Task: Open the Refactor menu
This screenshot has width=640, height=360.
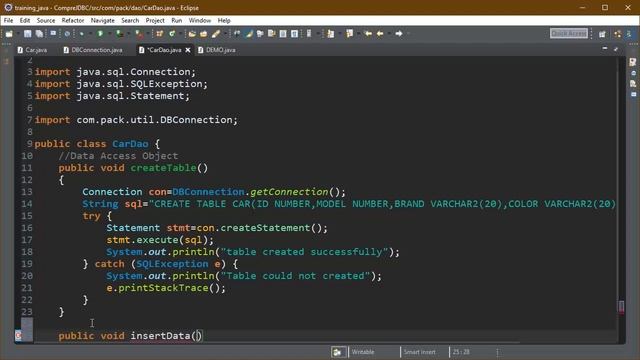Action: 73,20
